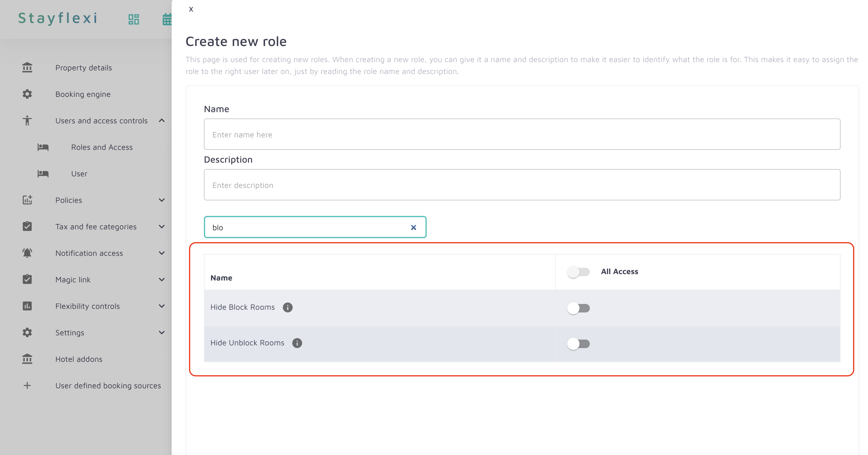Image resolution: width=868 pixels, height=455 pixels.
Task: Enable the All Access toggle
Action: click(x=578, y=272)
